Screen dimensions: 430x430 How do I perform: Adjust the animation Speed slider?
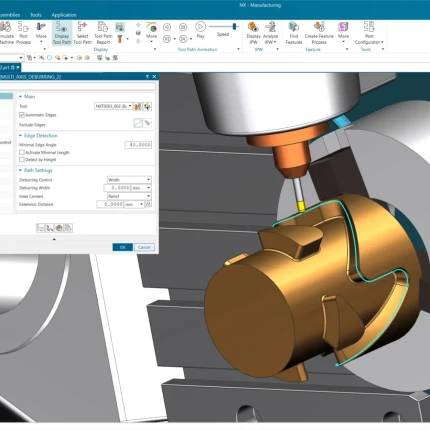[x=234, y=26]
